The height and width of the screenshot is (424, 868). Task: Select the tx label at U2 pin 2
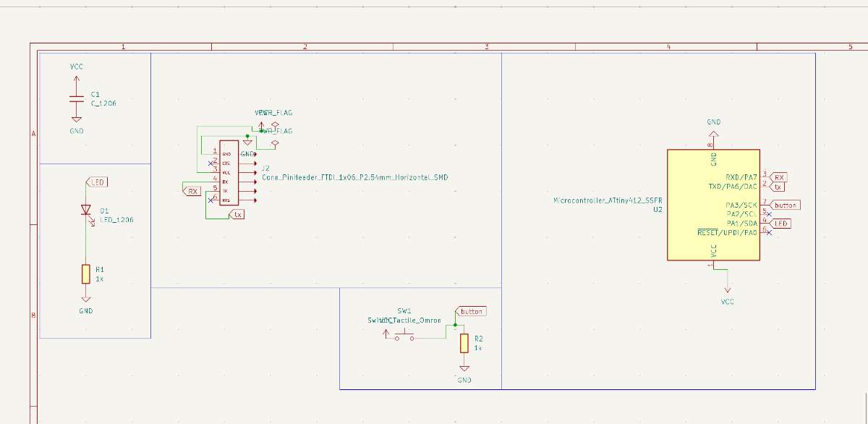[777, 186]
